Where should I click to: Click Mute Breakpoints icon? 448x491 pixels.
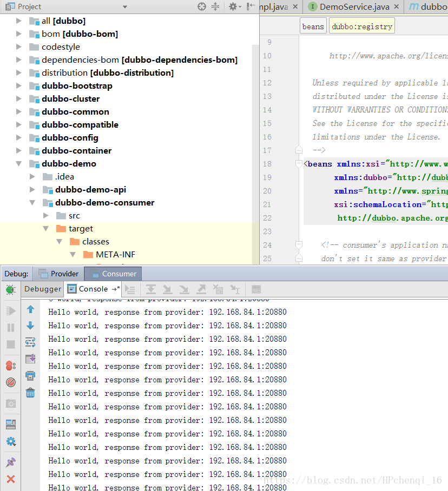pos(11,382)
